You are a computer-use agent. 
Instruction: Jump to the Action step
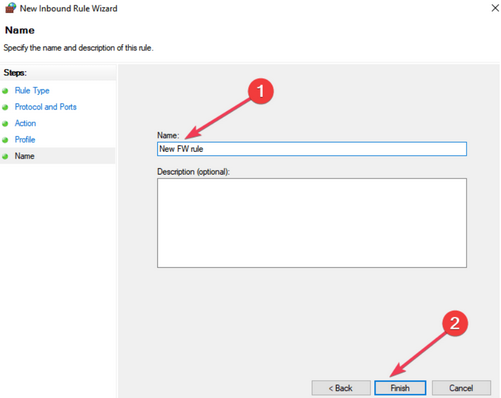25,123
